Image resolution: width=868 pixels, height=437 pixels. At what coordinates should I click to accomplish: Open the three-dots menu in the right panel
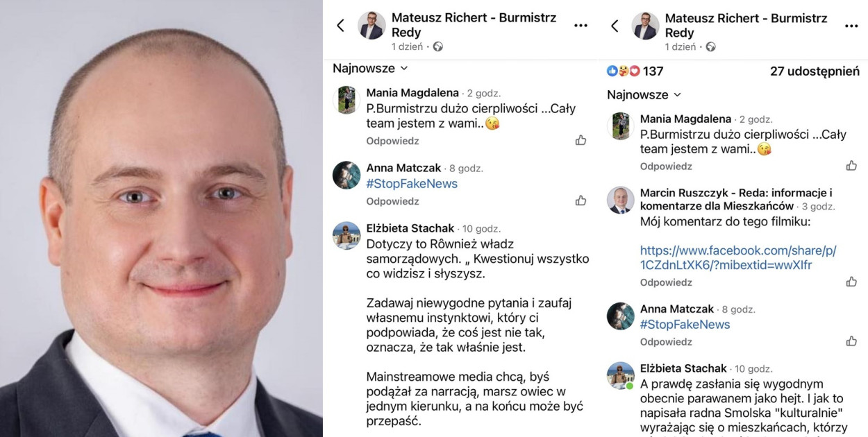[x=851, y=26]
